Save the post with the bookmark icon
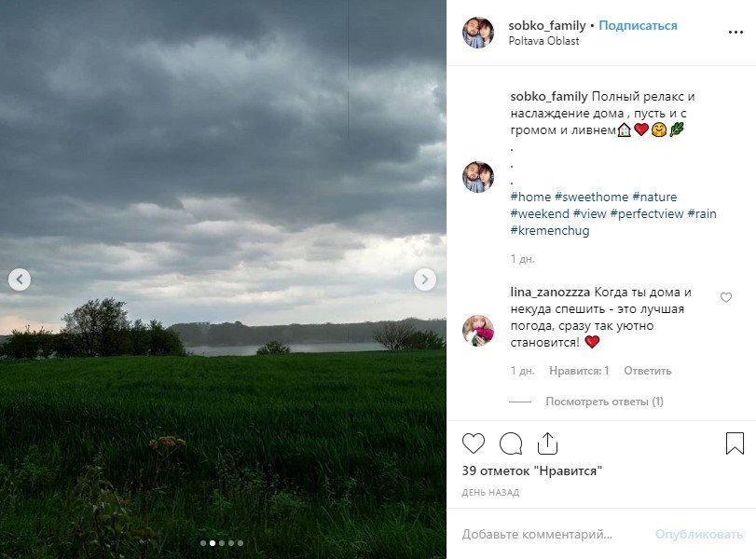 click(735, 443)
